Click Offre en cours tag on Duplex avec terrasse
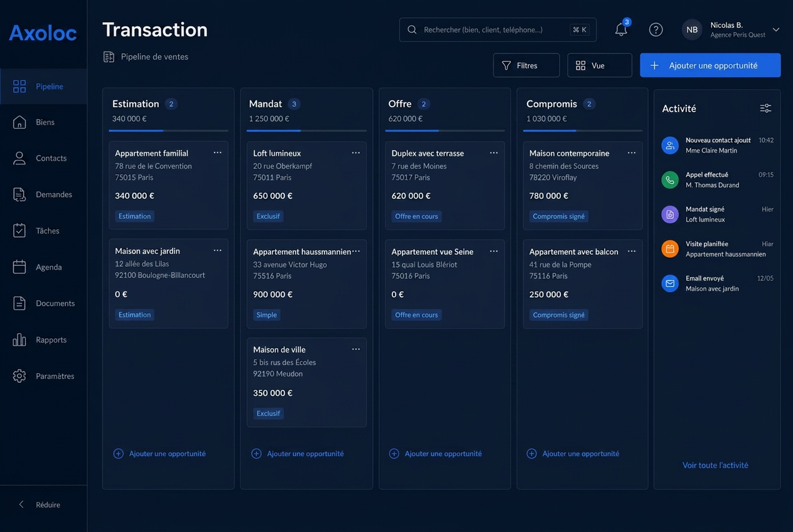 pyautogui.click(x=417, y=216)
